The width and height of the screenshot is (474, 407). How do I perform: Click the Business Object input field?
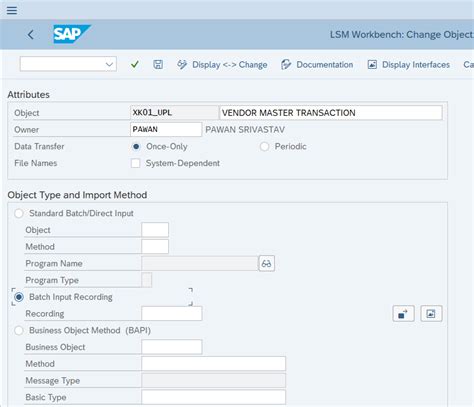point(172,347)
